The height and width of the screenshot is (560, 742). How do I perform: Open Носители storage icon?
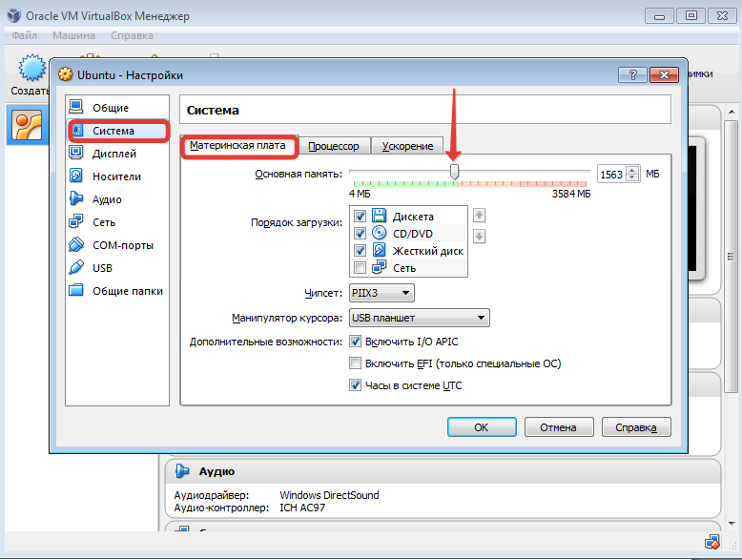pyautogui.click(x=76, y=176)
